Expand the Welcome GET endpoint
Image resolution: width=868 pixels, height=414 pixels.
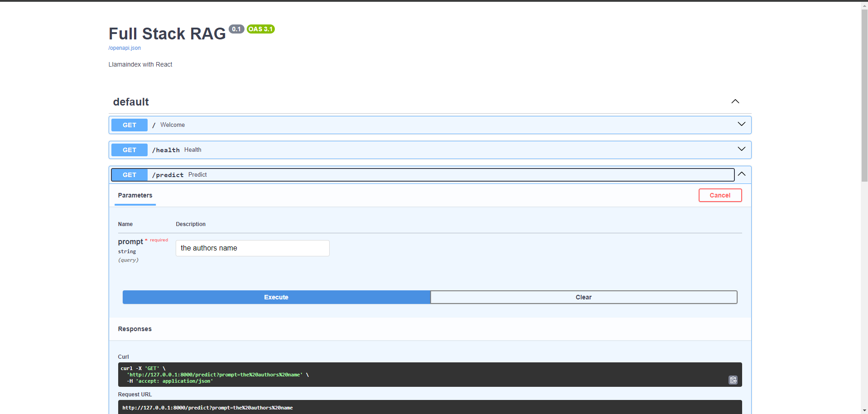[x=741, y=124]
